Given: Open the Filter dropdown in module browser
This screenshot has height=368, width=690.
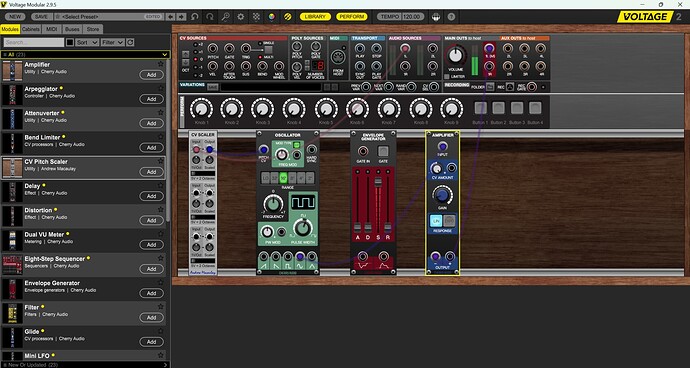Looking at the screenshot, I should (113, 42).
